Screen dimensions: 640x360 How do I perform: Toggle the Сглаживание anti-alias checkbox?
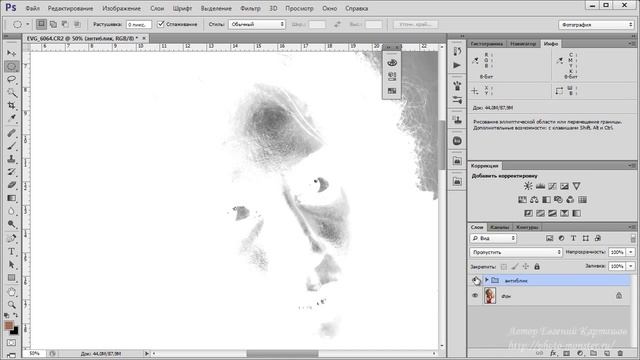(161, 24)
